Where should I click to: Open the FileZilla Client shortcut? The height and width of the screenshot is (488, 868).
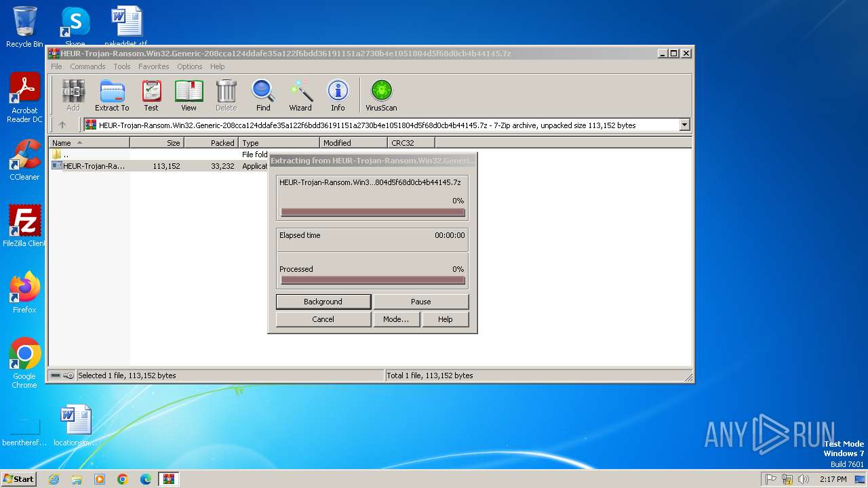[24, 226]
